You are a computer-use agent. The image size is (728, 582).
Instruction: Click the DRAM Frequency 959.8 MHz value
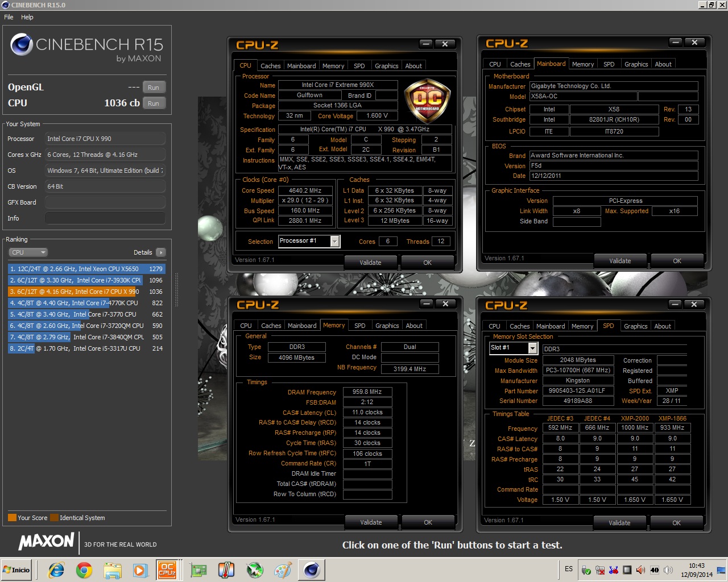pyautogui.click(x=367, y=392)
